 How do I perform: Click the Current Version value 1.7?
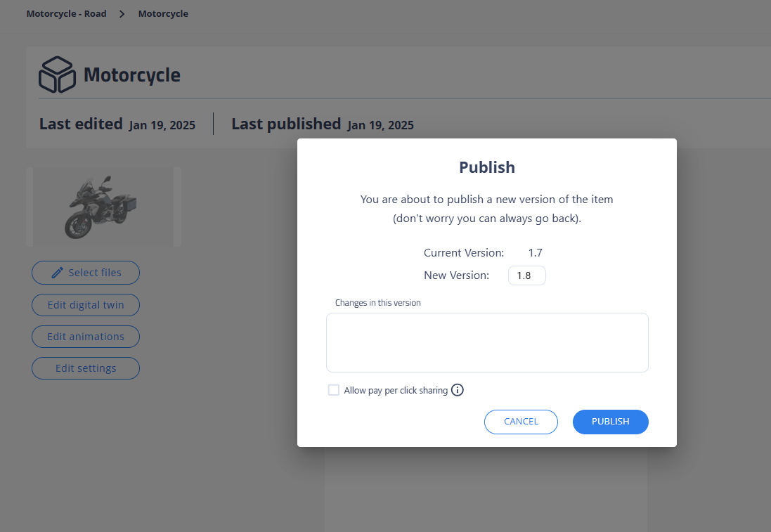pos(535,253)
